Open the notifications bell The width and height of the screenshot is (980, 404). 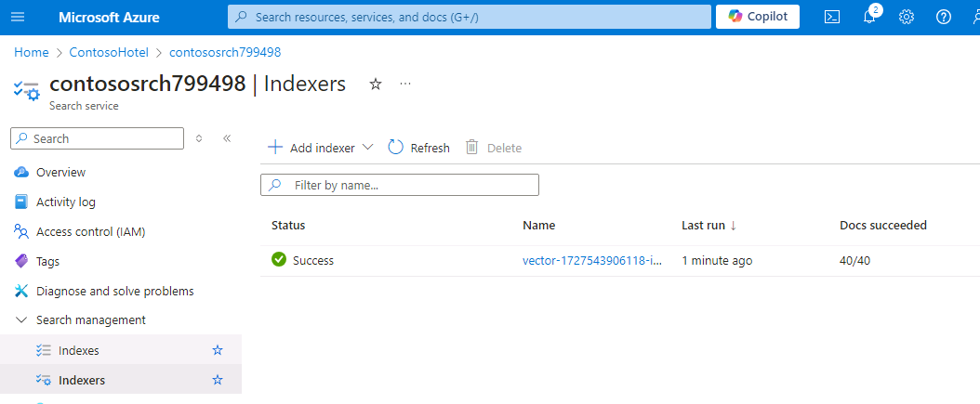pos(869,17)
